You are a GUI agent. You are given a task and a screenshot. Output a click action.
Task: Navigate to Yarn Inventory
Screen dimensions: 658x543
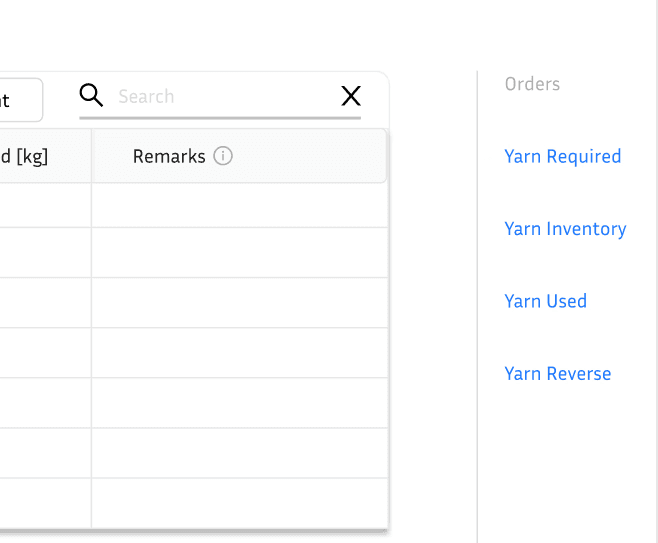pos(565,229)
